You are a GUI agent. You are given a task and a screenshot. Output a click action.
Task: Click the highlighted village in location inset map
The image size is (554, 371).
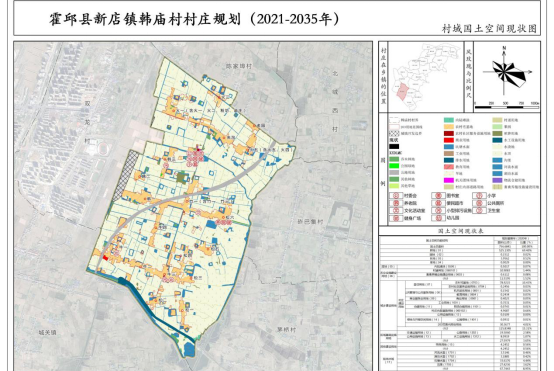click(402, 92)
